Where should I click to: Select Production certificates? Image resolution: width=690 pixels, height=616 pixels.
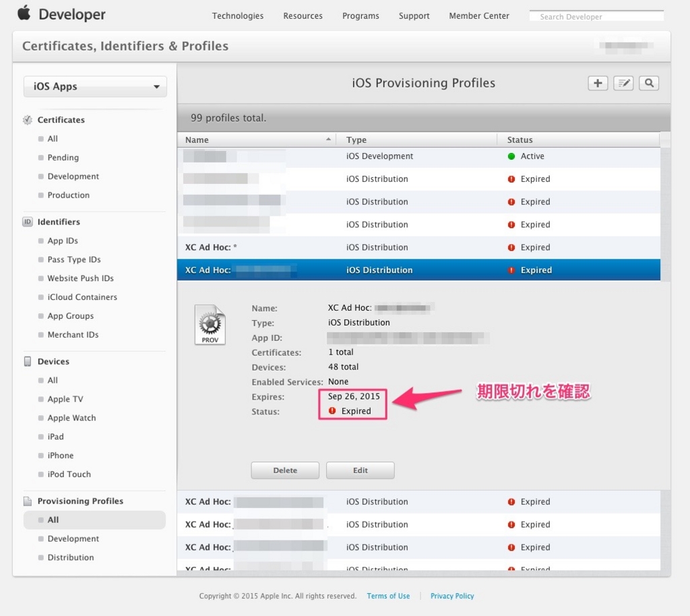[68, 195]
